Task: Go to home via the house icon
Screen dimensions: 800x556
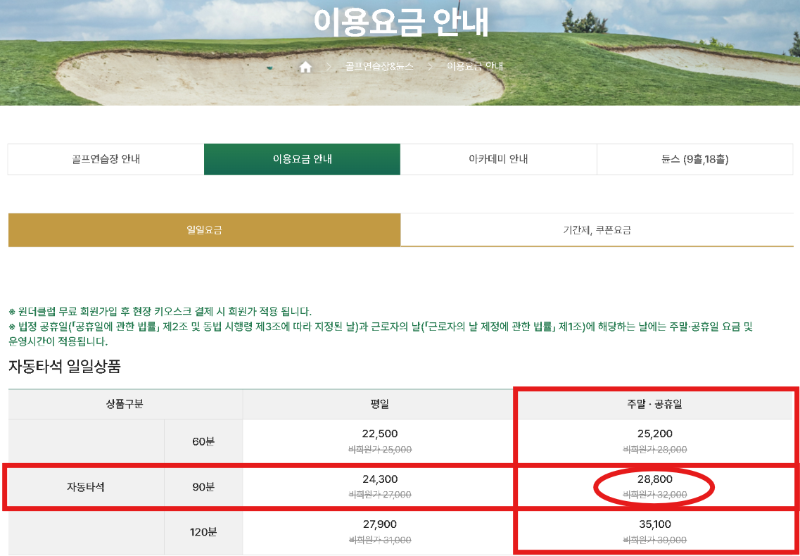Action: (x=305, y=67)
